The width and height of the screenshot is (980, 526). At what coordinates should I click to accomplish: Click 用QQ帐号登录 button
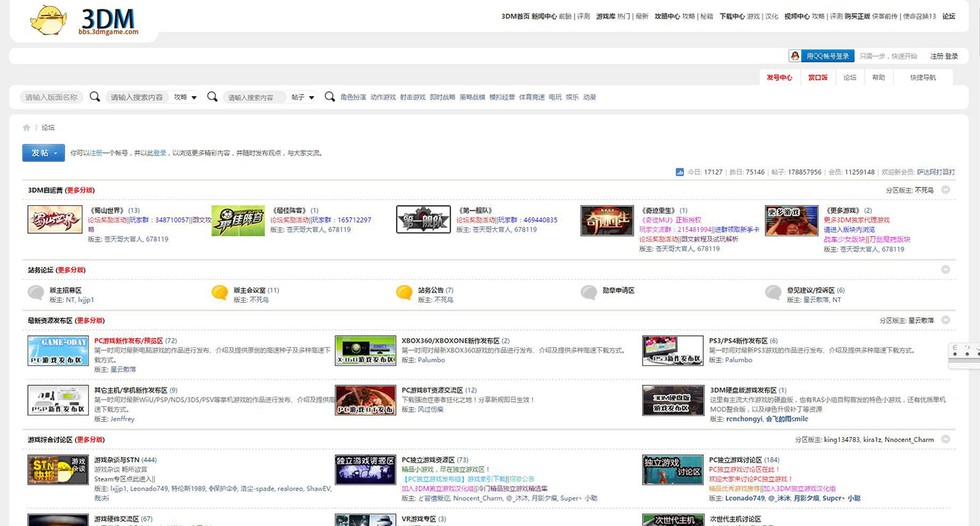pos(827,56)
